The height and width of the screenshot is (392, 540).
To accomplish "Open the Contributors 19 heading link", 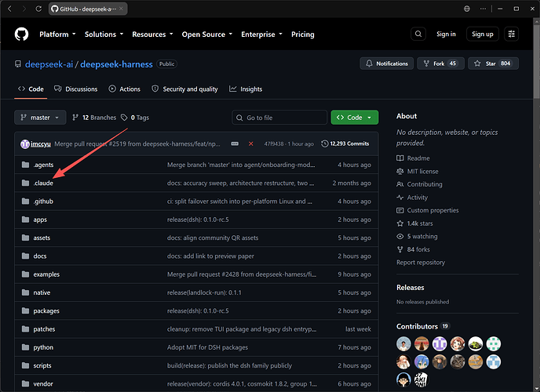I will 423,326.
